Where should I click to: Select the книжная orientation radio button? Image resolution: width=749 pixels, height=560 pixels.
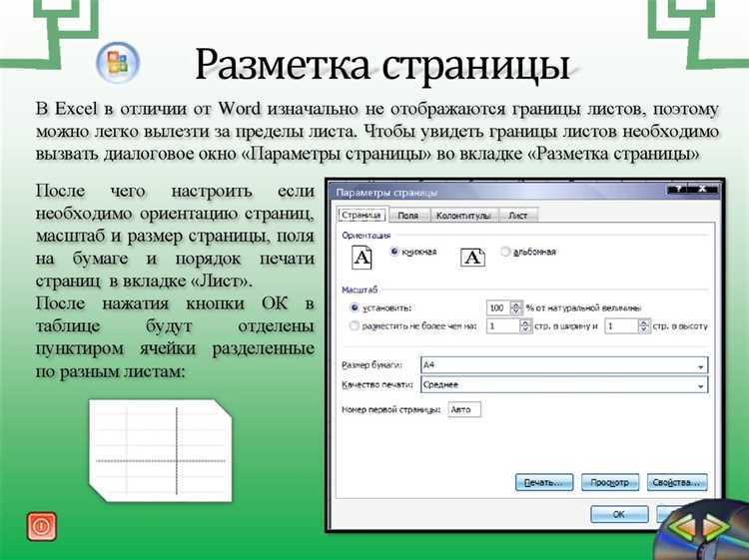(394, 252)
